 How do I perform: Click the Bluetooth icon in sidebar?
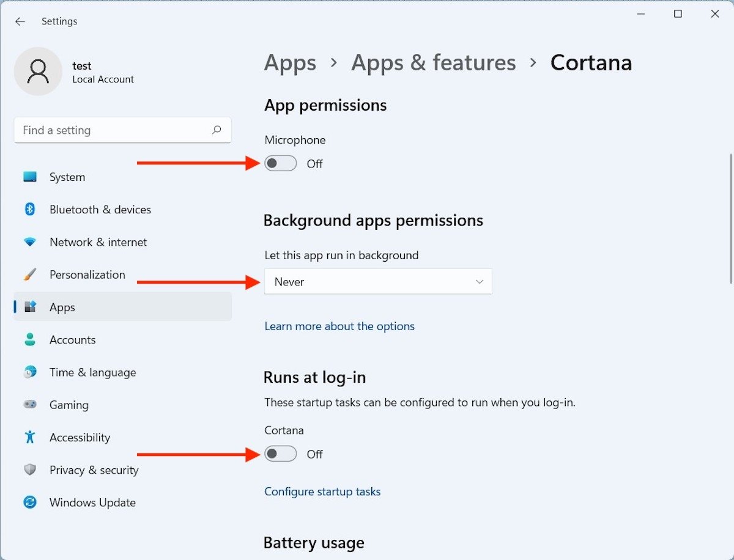coord(30,210)
